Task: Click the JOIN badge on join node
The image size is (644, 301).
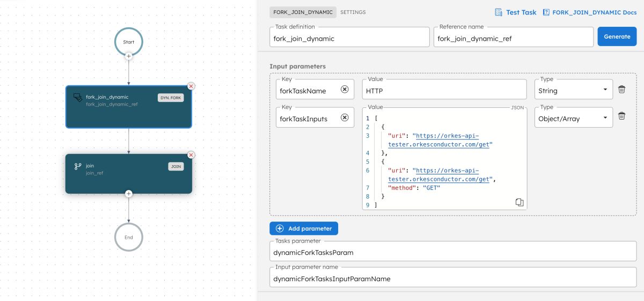Action: coord(176,166)
